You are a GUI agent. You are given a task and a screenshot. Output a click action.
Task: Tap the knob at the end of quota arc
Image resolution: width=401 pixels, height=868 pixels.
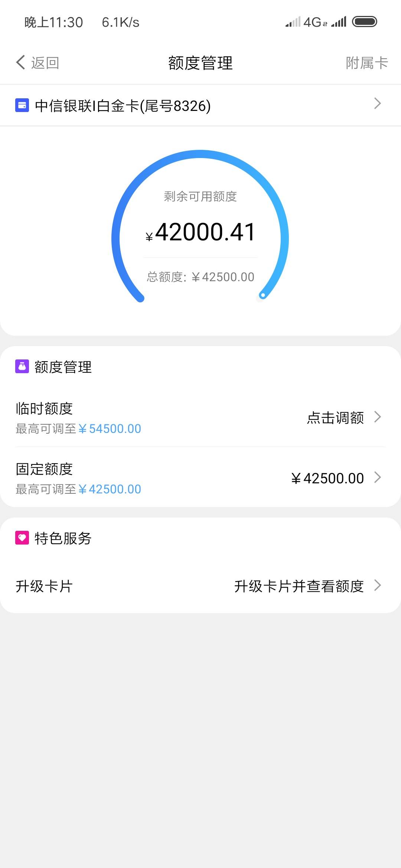pos(263,295)
